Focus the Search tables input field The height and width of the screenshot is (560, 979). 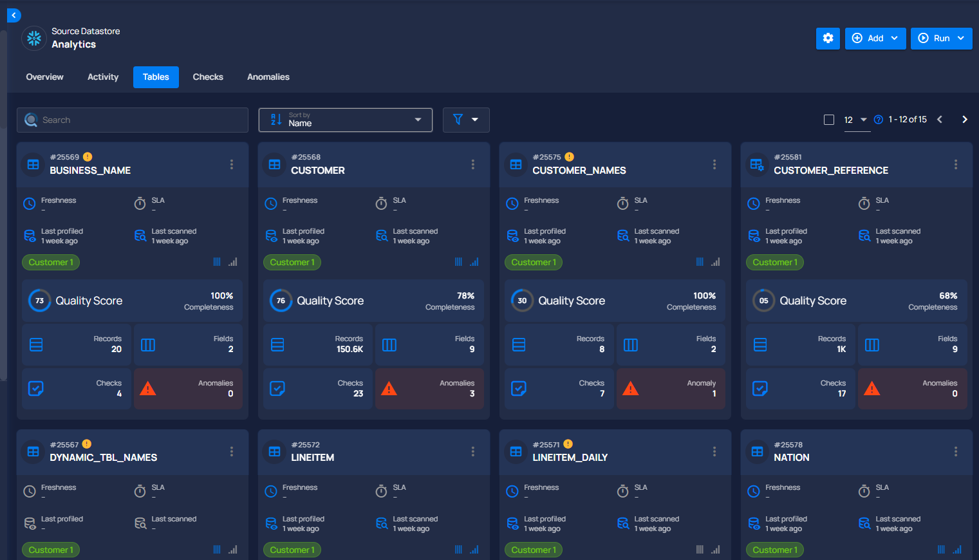click(133, 120)
